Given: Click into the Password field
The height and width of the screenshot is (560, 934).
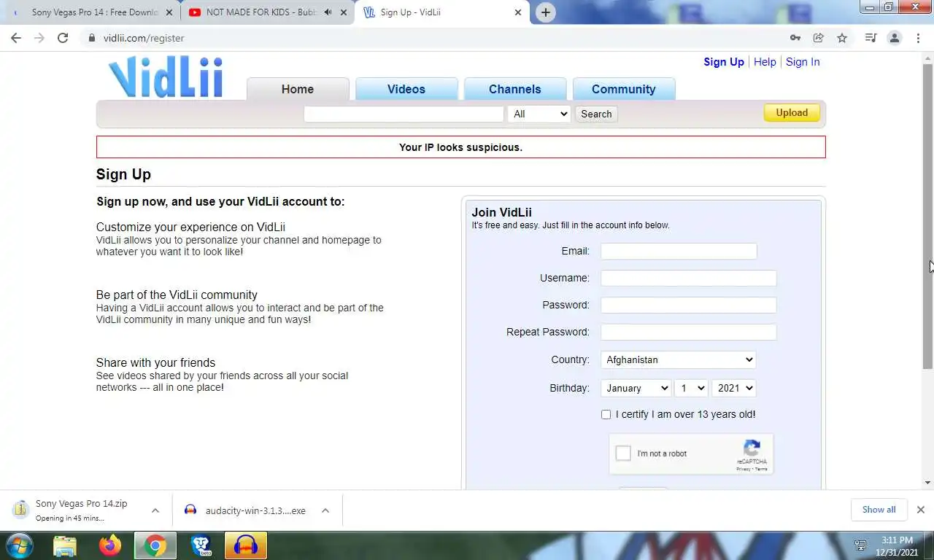Looking at the screenshot, I should point(688,305).
